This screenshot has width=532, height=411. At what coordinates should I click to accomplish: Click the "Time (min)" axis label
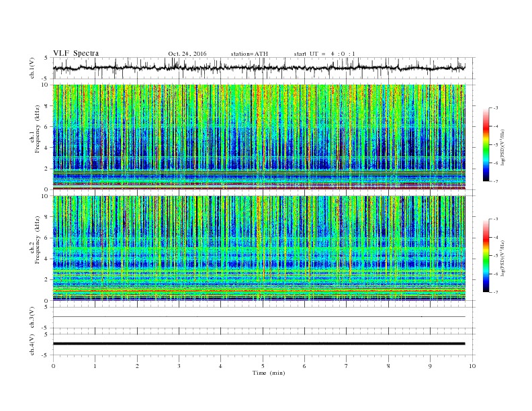coord(269,373)
